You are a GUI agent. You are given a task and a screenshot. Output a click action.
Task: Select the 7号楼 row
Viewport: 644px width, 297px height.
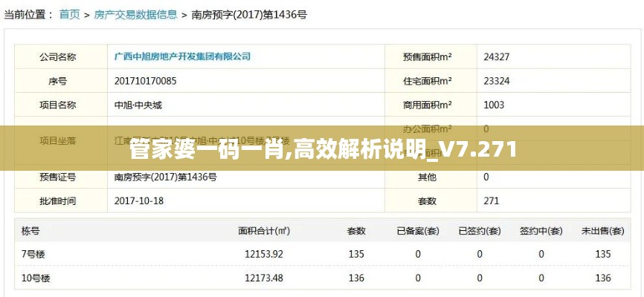click(x=323, y=254)
